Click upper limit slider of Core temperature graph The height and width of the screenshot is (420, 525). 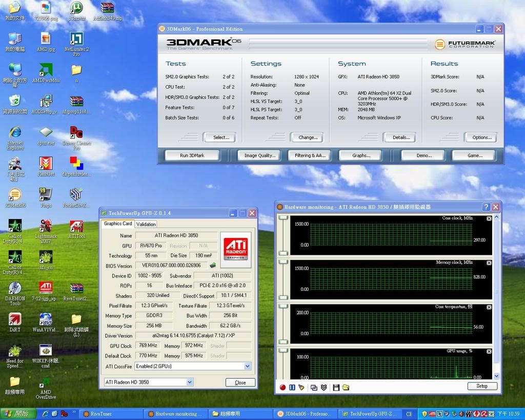click(283, 307)
